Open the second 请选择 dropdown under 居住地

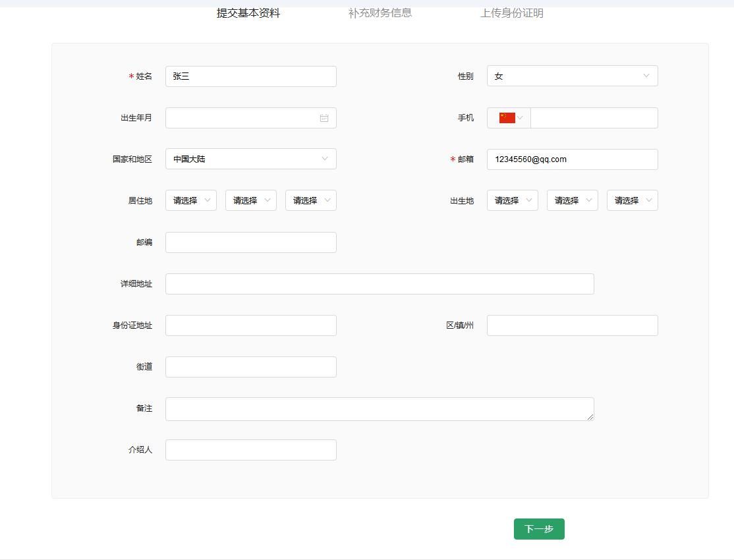(x=250, y=200)
